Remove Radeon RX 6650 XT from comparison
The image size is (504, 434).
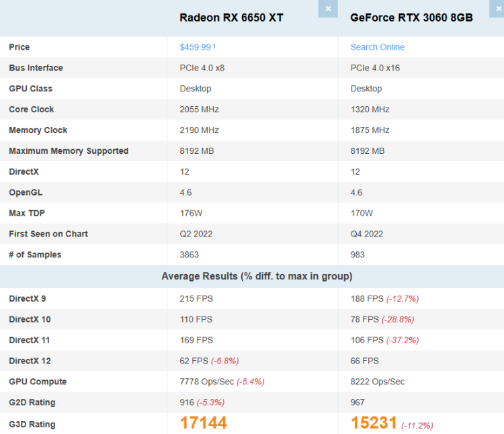click(x=328, y=9)
